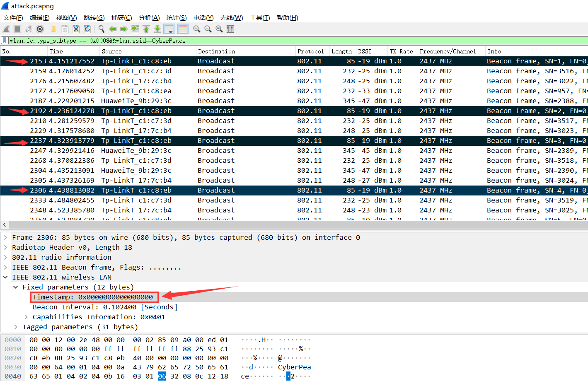
Task: Expand the Tagged parameters tree node
Action: click(x=16, y=327)
